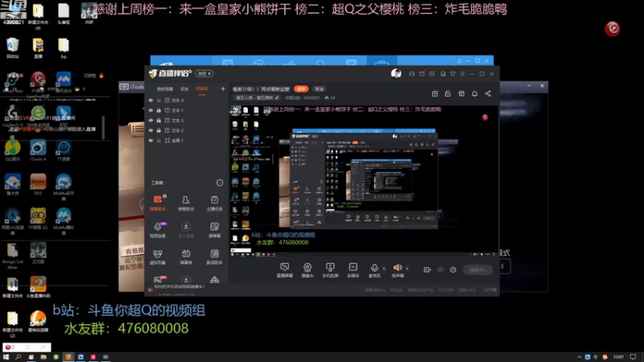Toggle the lock on 文本 4 layer
Viewport: 644px width, 362px height.
159,100
